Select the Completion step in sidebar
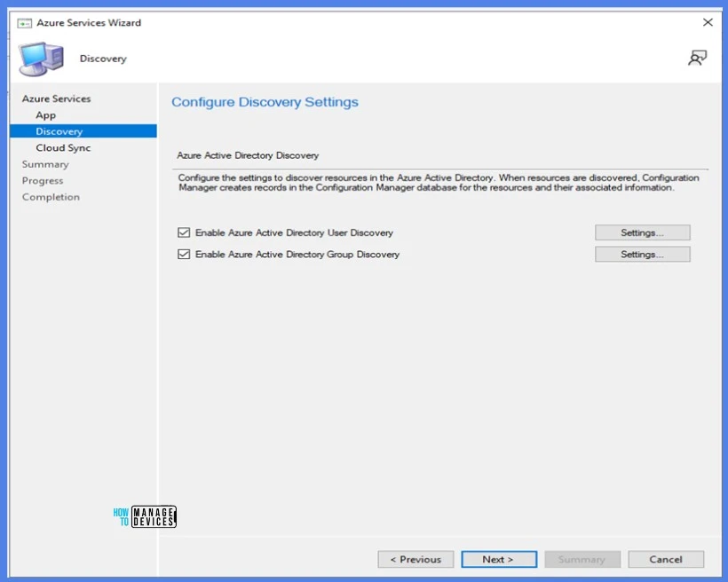This screenshot has width=728, height=582. tap(51, 197)
